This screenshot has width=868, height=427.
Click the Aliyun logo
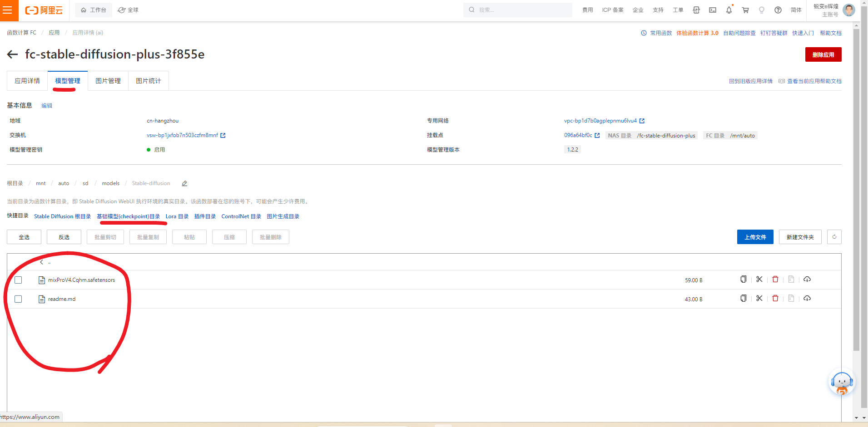tap(44, 10)
